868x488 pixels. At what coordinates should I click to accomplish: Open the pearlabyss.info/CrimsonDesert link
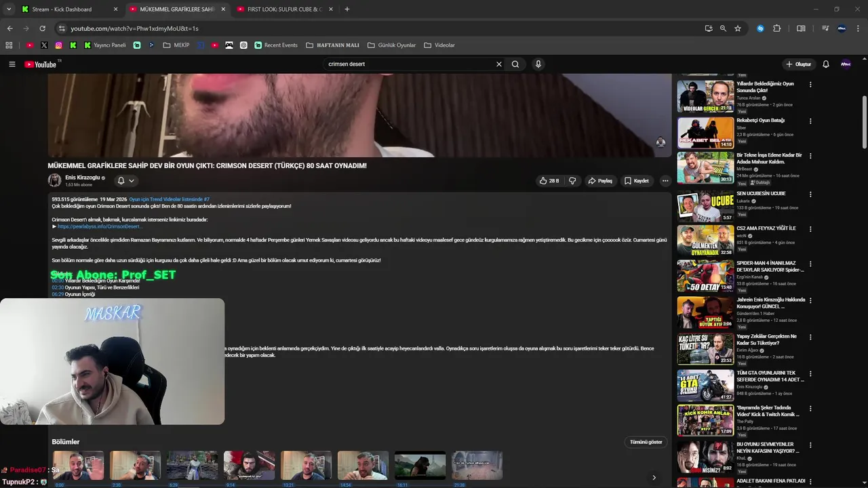[100, 226]
